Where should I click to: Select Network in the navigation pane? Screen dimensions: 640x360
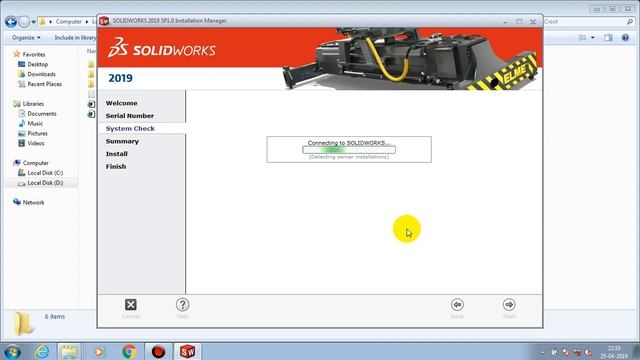click(x=33, y=202)
